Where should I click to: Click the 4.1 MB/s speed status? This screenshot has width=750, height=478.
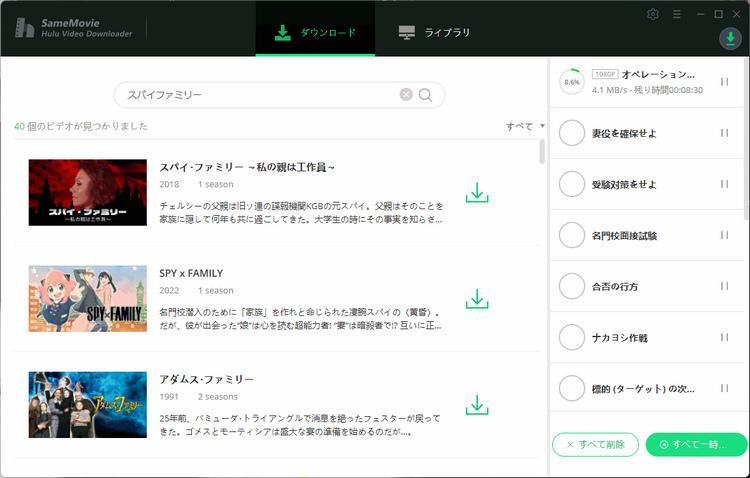click(647, 90)
